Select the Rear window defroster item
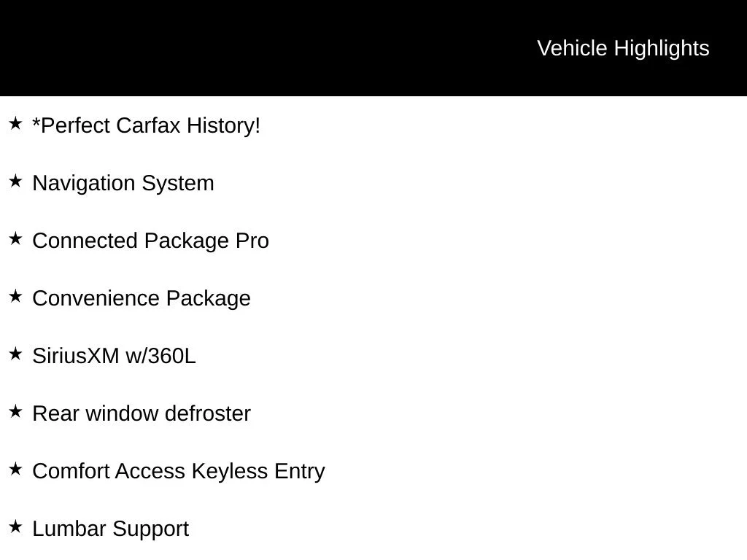Image resolution: width=747 pixels, height=560 pixels. point(142,413)
